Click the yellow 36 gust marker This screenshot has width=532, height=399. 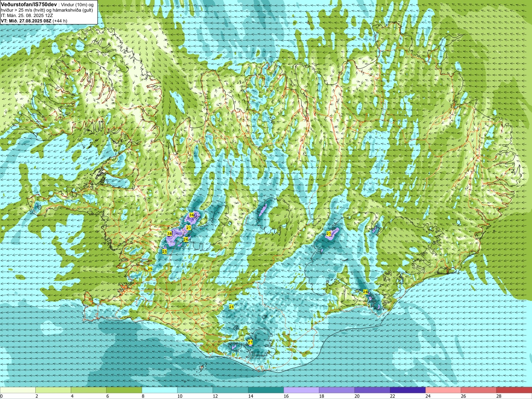(x=192, y=215)
